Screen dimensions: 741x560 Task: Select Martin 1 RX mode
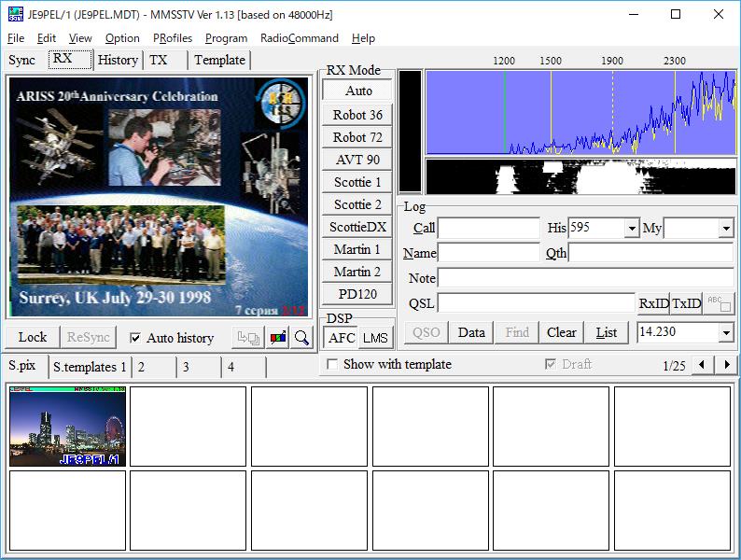[x=357, y=249]
